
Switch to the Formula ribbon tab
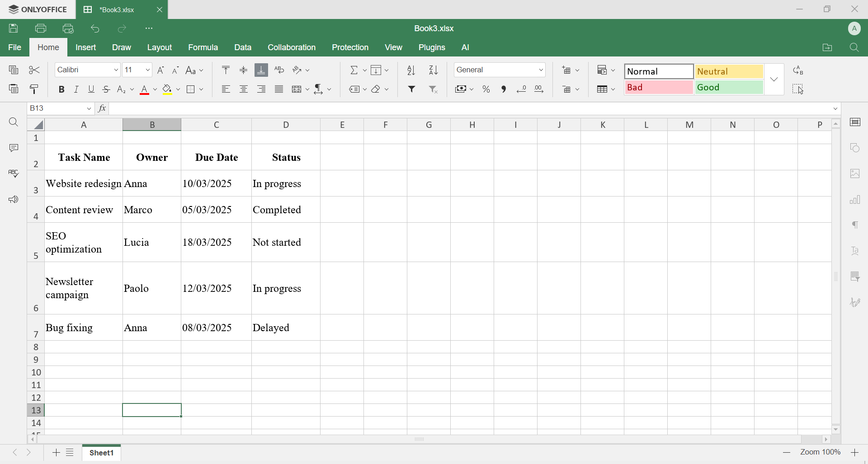203,47
